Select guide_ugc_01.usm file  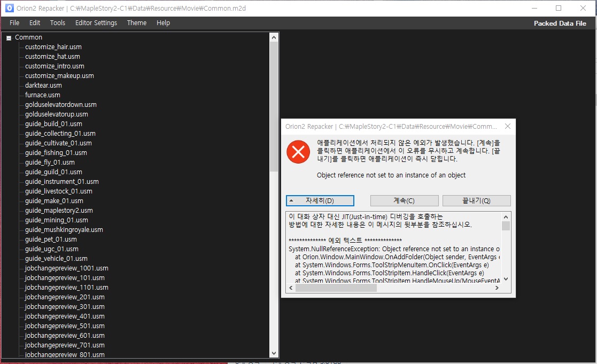(x=52, y=249)
